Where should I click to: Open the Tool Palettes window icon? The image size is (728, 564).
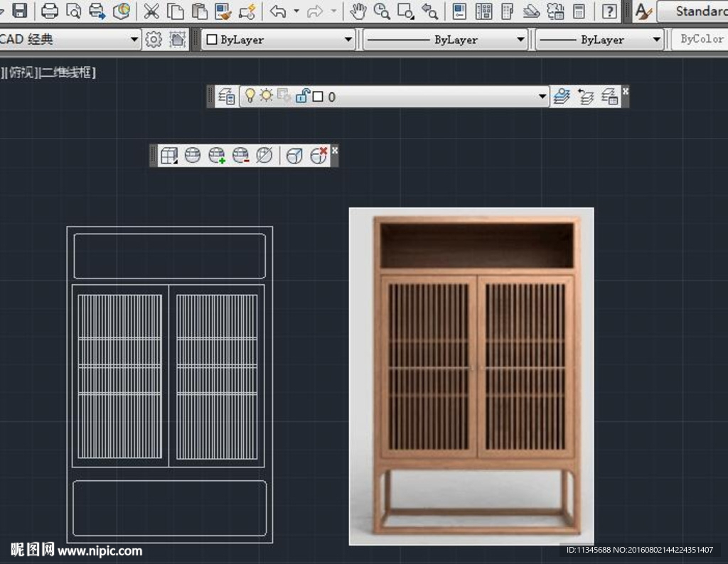[x=508, y=10]
